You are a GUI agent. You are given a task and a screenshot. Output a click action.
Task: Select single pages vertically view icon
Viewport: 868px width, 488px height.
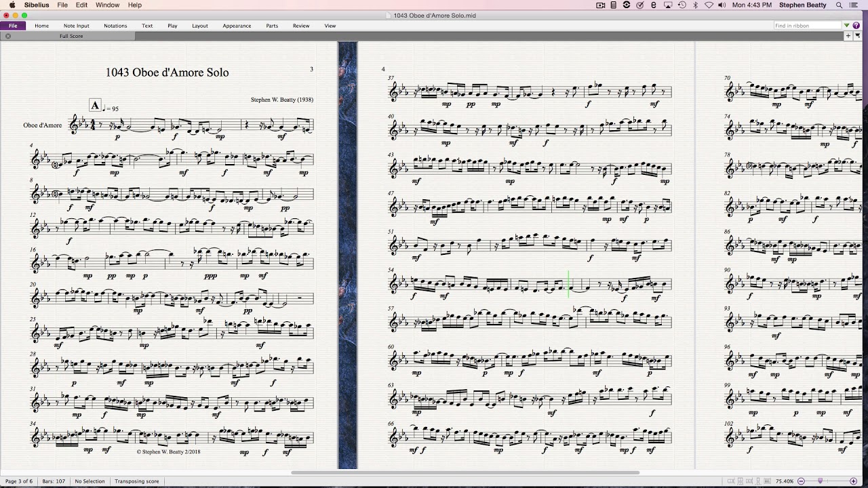pyautogui.click(x=758, y=481)
